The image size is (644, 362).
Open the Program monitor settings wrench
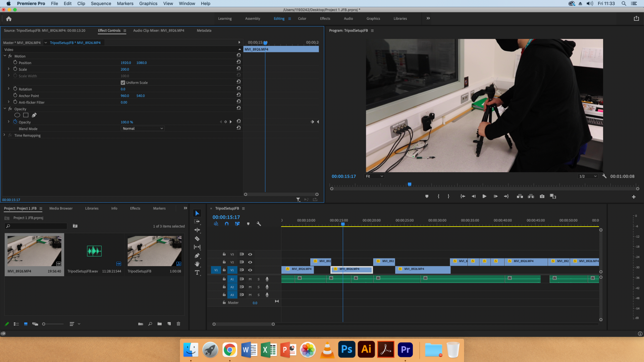[x=604, y=176]
